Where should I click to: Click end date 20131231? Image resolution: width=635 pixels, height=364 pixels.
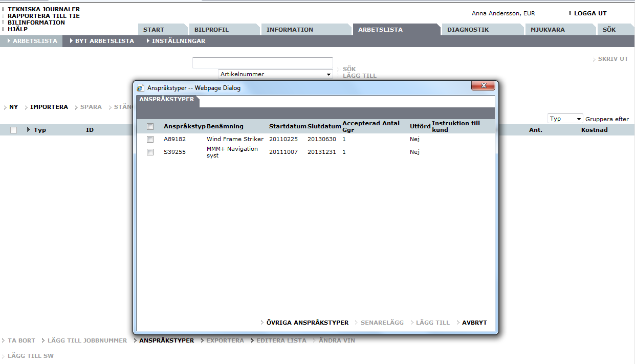point(322,152)
